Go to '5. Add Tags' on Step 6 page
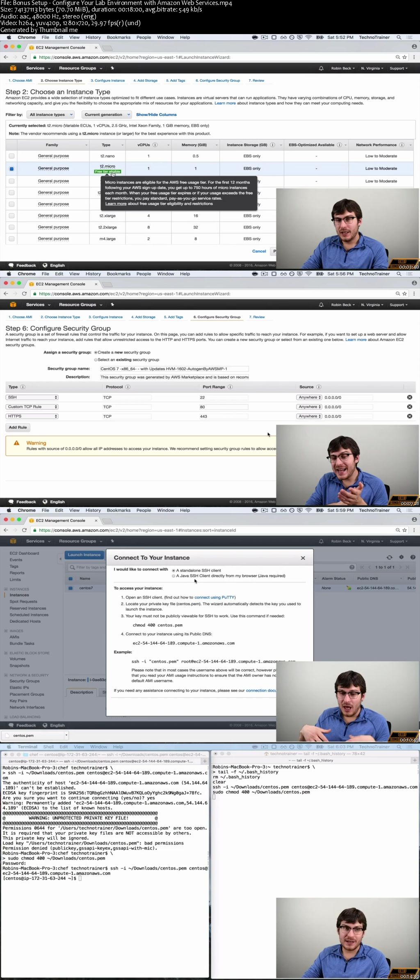Screen dimensions: 420x980 (173, 317)
